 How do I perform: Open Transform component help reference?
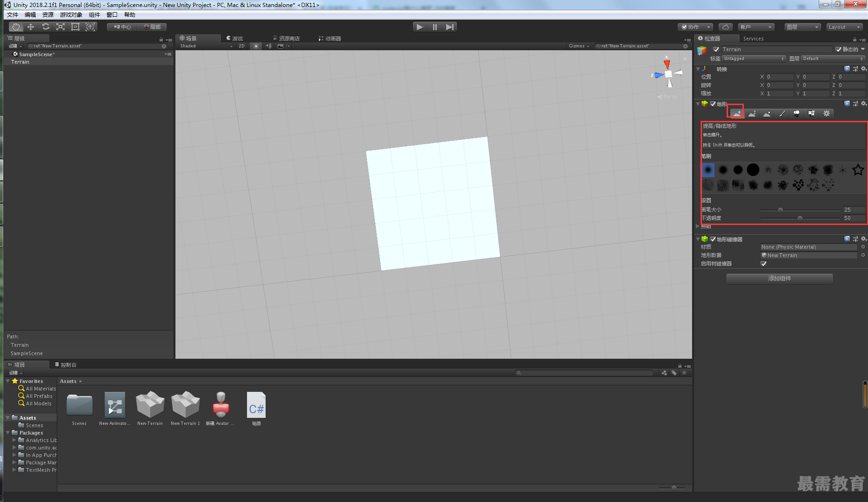click(847, 69)
